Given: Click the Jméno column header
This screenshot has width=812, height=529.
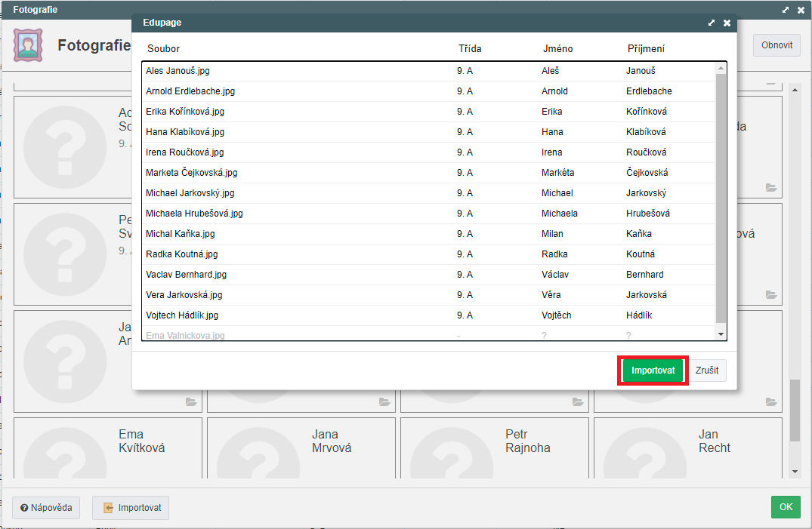Looking at the screenshot, I should (557, 48).
